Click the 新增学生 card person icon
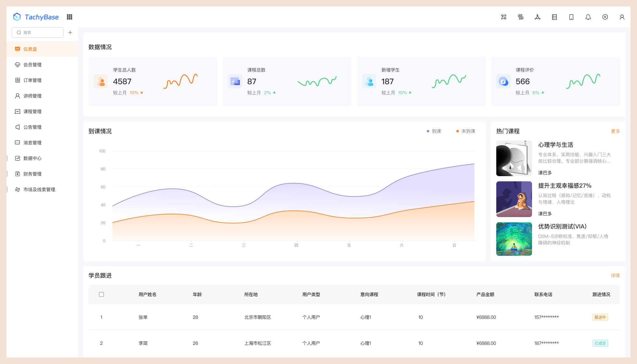 click(369, 81)
